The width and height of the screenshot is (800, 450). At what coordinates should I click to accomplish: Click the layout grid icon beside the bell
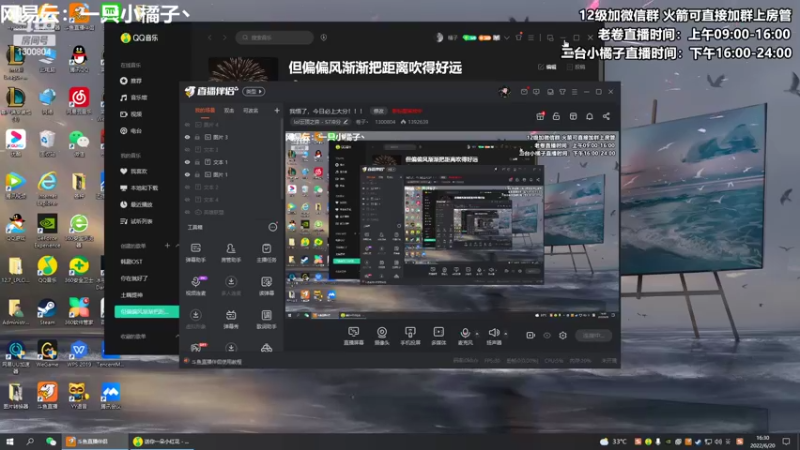point(573,116)
